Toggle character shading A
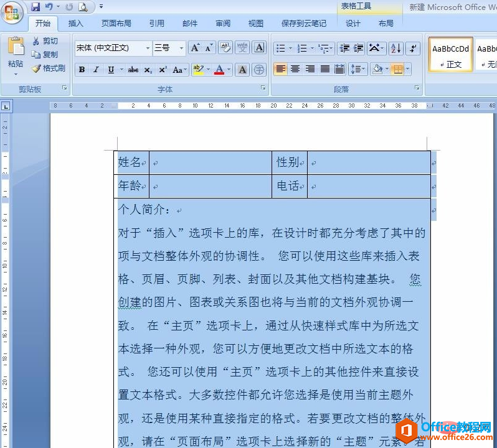This screenshot has width=497, height=448. pyautogui.click(x=242, y=70)
